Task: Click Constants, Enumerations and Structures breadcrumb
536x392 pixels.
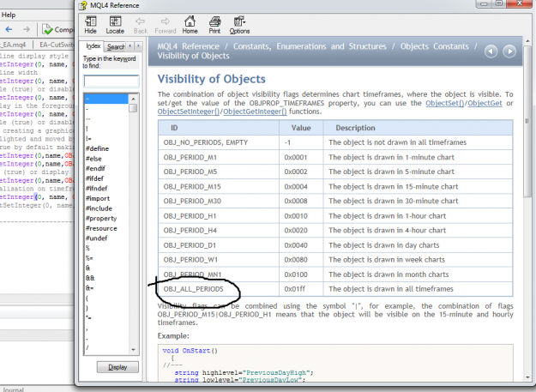Action: (x=310, y=46)
